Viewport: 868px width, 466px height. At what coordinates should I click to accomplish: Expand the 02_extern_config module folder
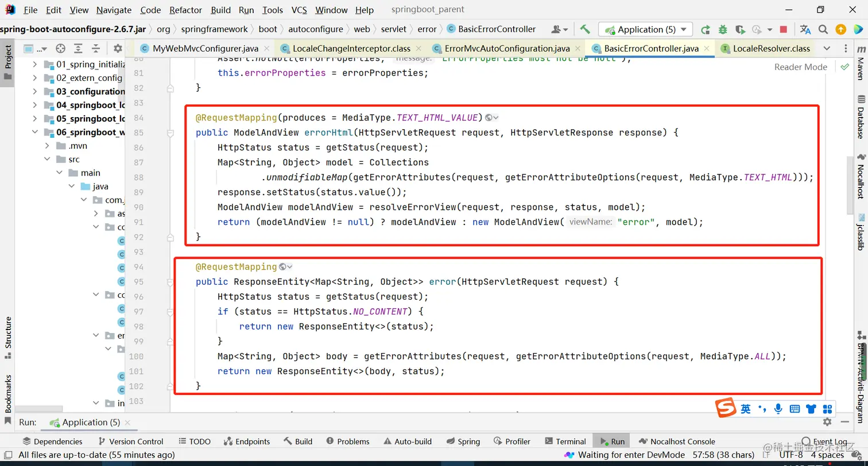[x=34, y=77]
